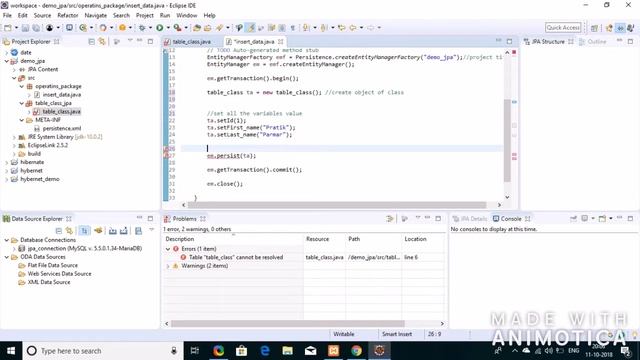Toggle Block Selection mode

282,28
